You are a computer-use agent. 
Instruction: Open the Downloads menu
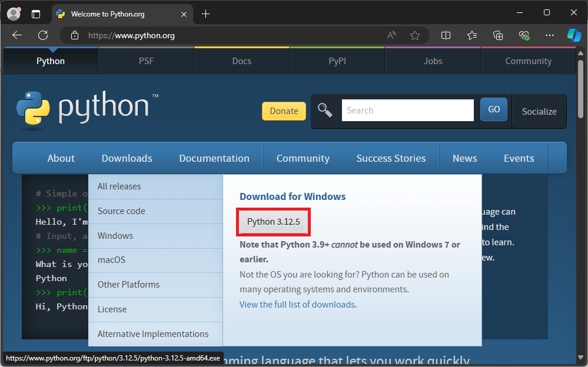127,158
